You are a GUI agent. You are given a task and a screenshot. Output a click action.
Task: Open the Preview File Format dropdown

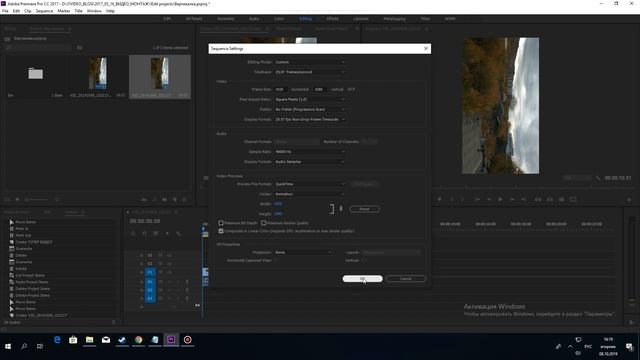pos(310,184)
